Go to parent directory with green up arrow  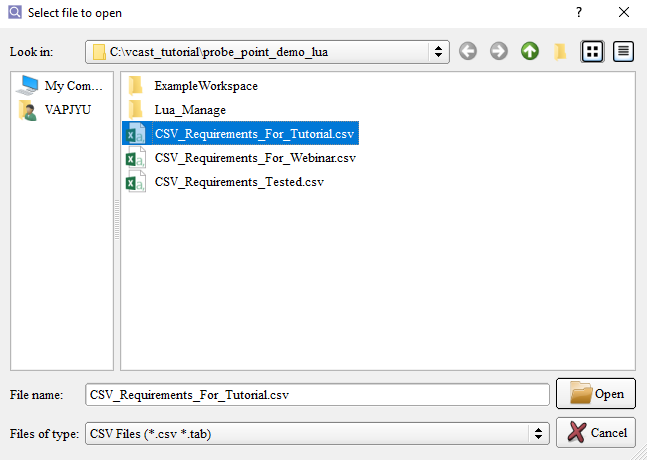530,51
